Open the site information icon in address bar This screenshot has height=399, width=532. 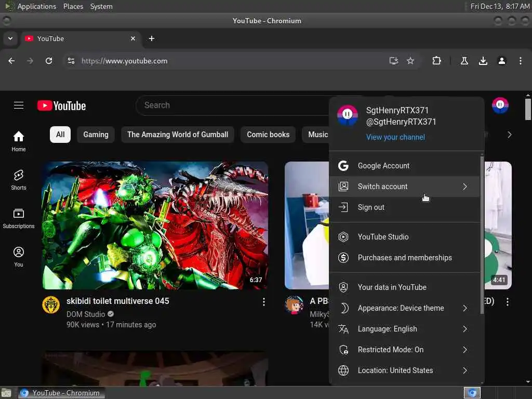[71, 61]
